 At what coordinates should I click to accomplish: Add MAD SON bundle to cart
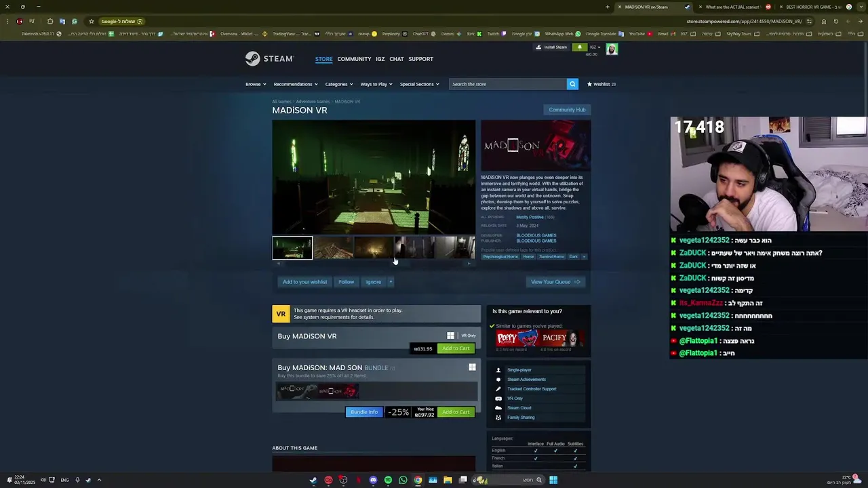(456, 412)
